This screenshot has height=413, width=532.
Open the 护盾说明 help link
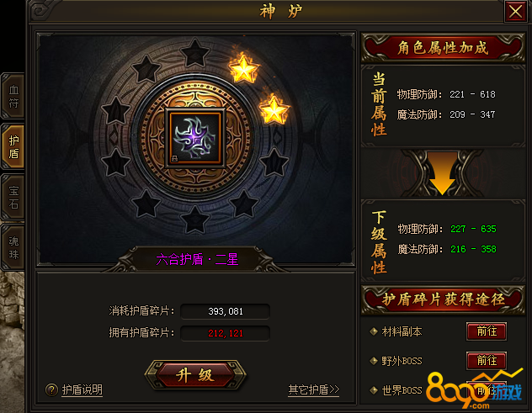(82, 389)
